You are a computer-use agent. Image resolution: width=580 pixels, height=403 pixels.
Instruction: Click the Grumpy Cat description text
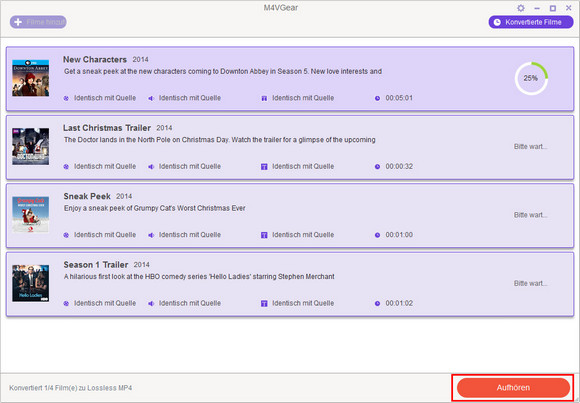click(155, 208)
